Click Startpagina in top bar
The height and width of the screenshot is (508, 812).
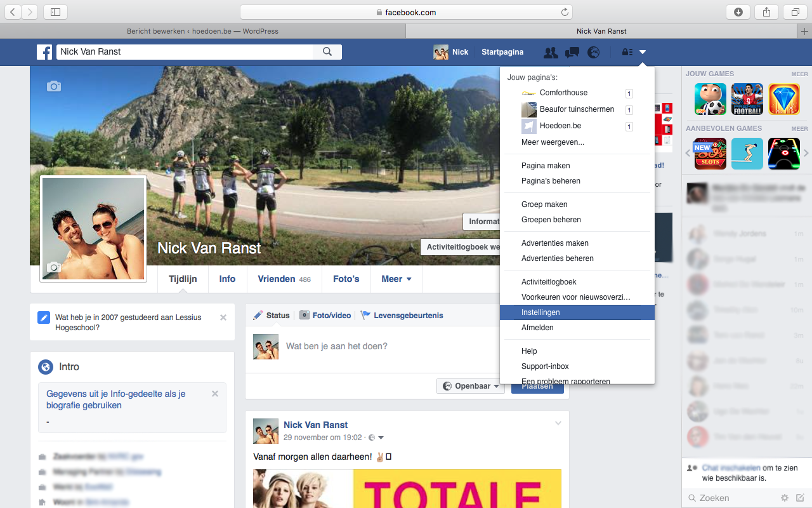click(502, 52)
